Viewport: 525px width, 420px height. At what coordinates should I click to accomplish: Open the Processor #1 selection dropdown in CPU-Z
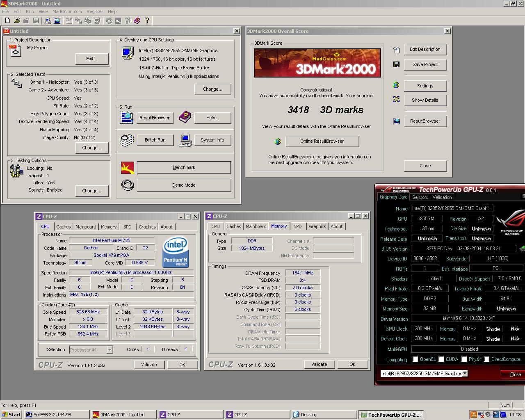pos(110,350)
